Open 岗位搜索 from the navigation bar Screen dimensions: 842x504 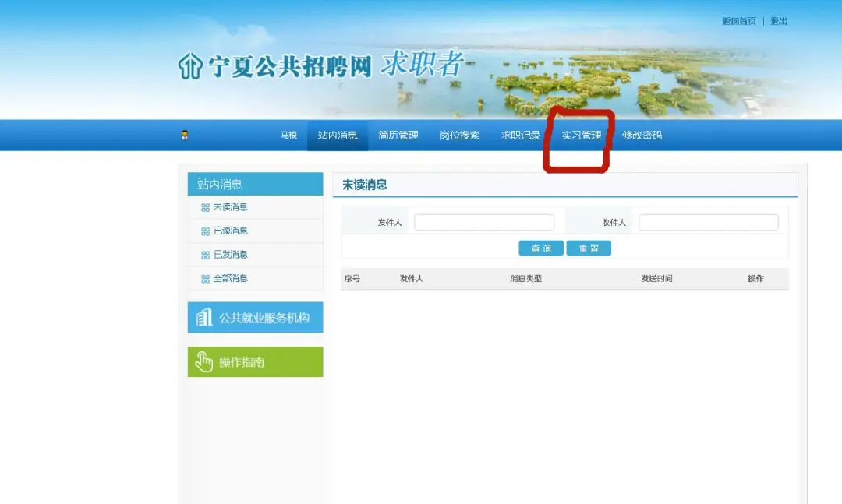[x=459, y=136]
